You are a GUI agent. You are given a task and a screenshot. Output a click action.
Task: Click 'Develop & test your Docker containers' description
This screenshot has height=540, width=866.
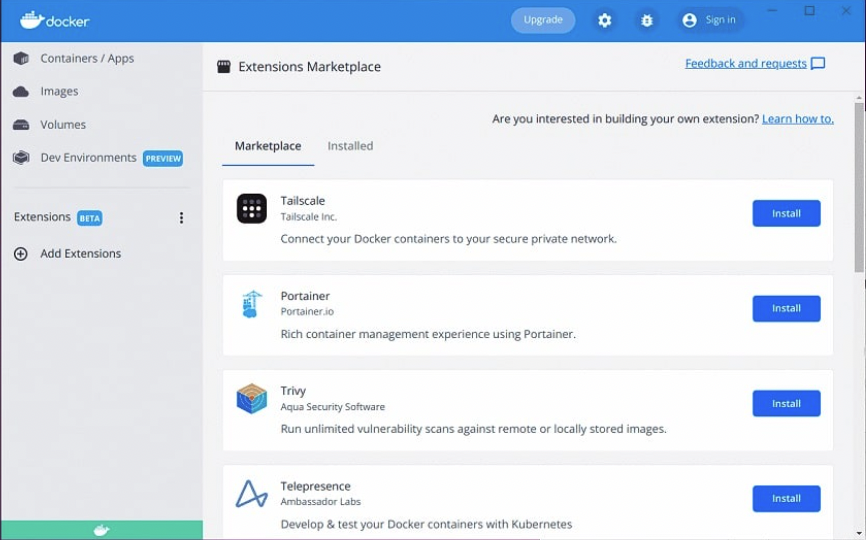(426, 524)
